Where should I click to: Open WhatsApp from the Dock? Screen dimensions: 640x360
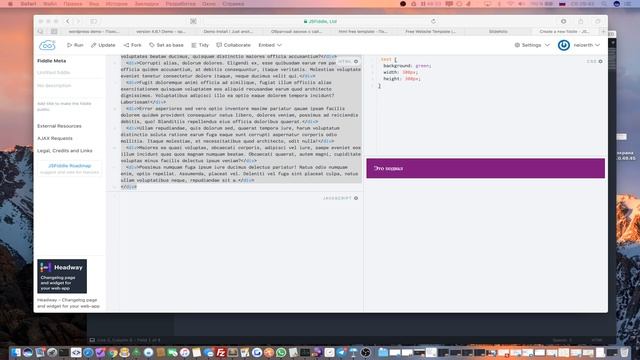click(281, 352)
